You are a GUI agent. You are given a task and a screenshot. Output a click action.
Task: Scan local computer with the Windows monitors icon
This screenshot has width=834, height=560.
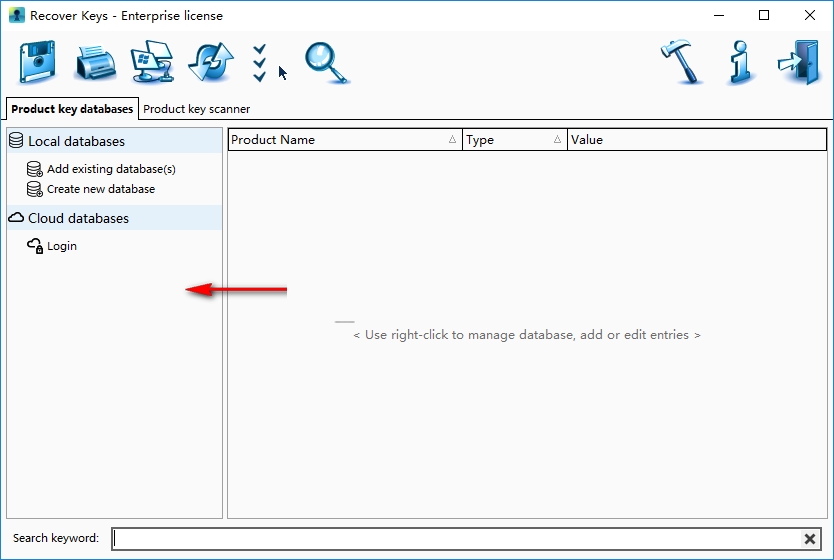153,62
